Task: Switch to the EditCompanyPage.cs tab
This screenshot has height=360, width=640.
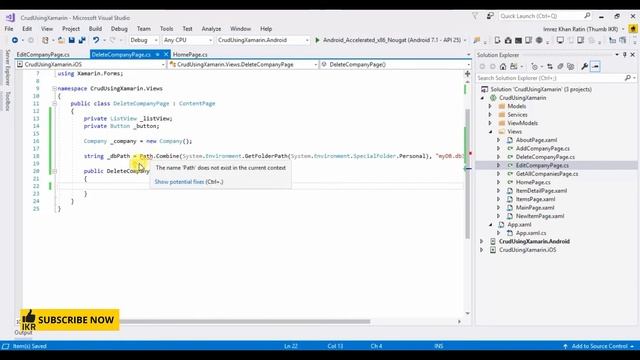Action: coord(43,54)
